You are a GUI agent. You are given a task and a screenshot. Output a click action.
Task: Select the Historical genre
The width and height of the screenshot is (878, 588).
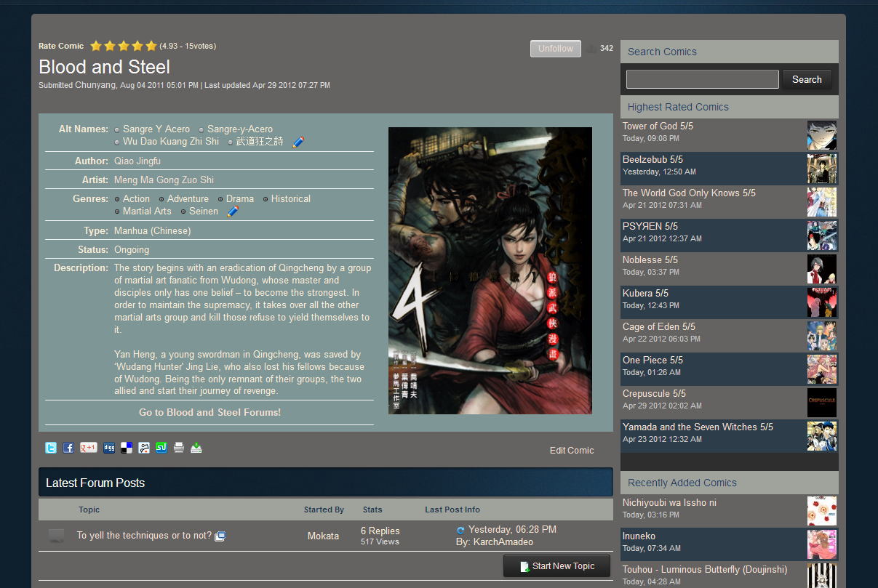point(291,198)
